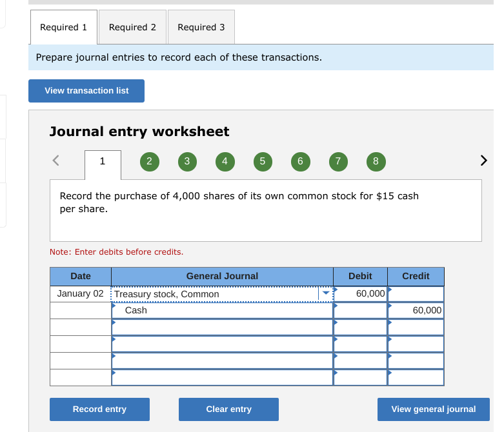Jump to journal entry 5 circle
This screenshot has height=432, width=504.
click(263, 162)
